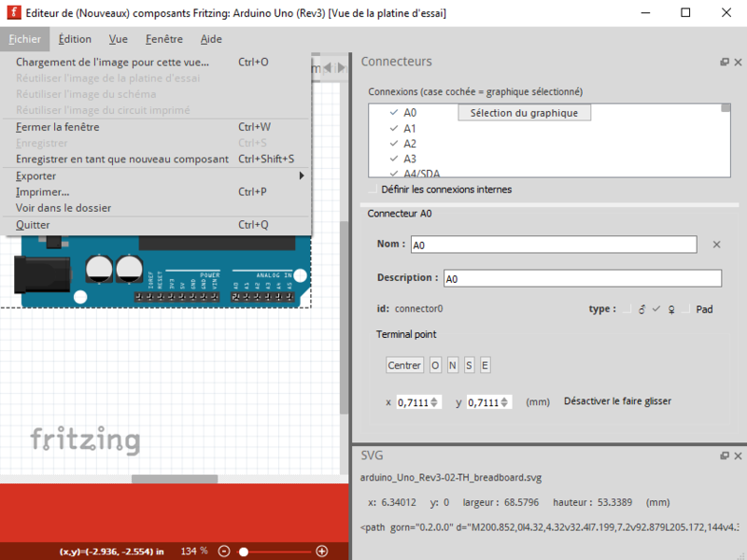Close the Connecteurs panel

[739, 62]
